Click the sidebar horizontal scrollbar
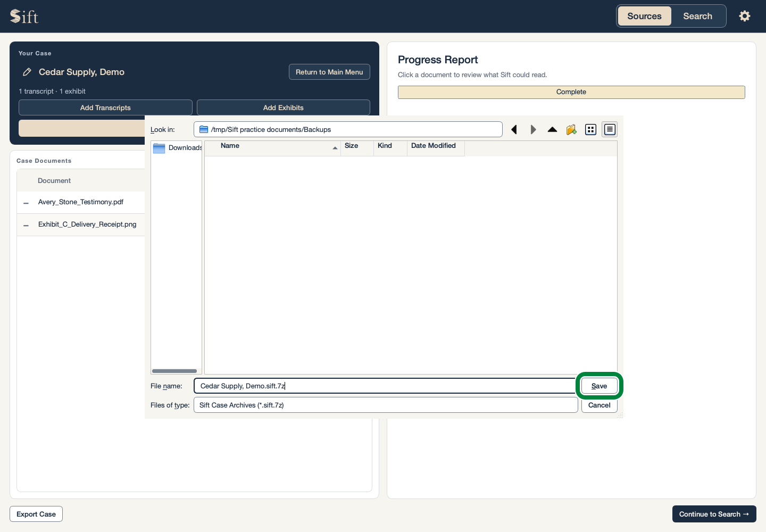The width and height of the screenshot is (766, 532). pyautogui.click(x=174, y=371)
